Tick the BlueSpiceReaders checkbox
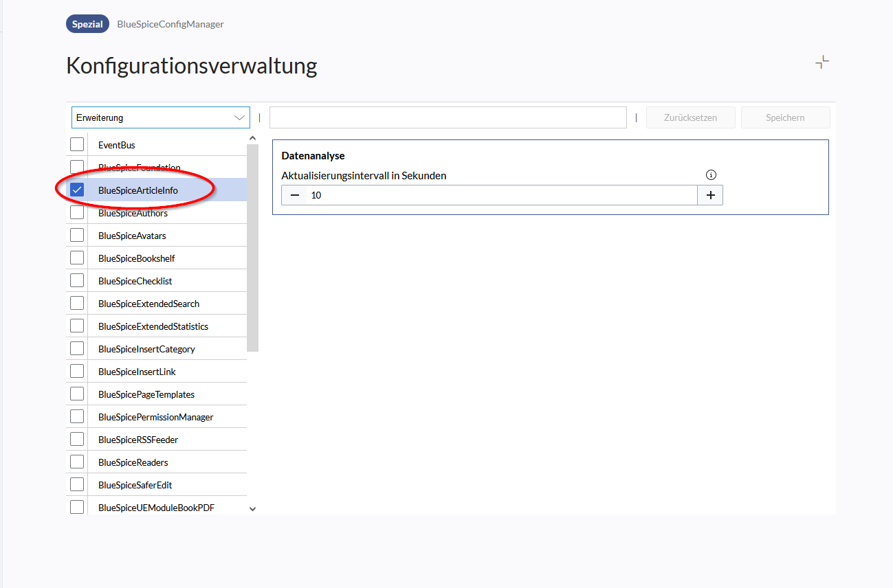893x588 pixels. click(77, 462)
